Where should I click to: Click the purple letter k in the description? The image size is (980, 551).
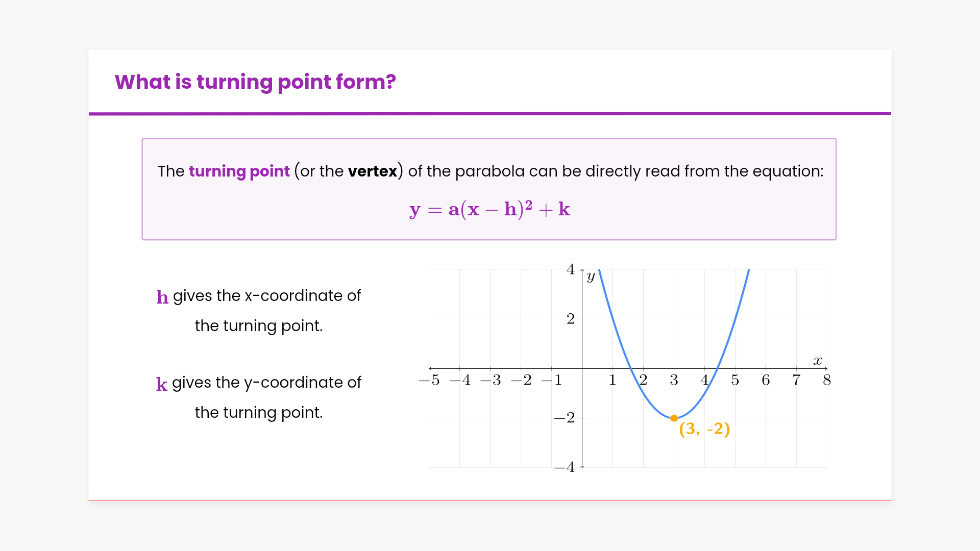point(162,384)
